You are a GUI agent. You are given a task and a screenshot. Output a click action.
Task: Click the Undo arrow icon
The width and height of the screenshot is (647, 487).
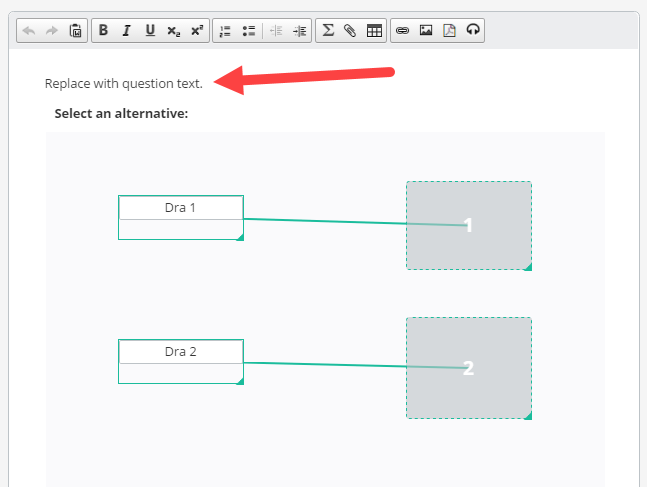pyautogui.click(x=29, y=31)
